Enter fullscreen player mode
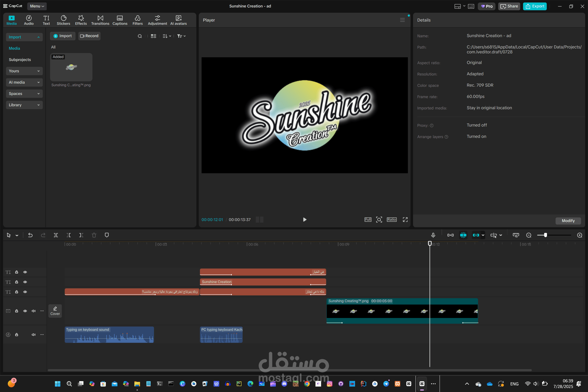Image resolution: width=588 pixels, height=392 pixels. click(405, 219)
